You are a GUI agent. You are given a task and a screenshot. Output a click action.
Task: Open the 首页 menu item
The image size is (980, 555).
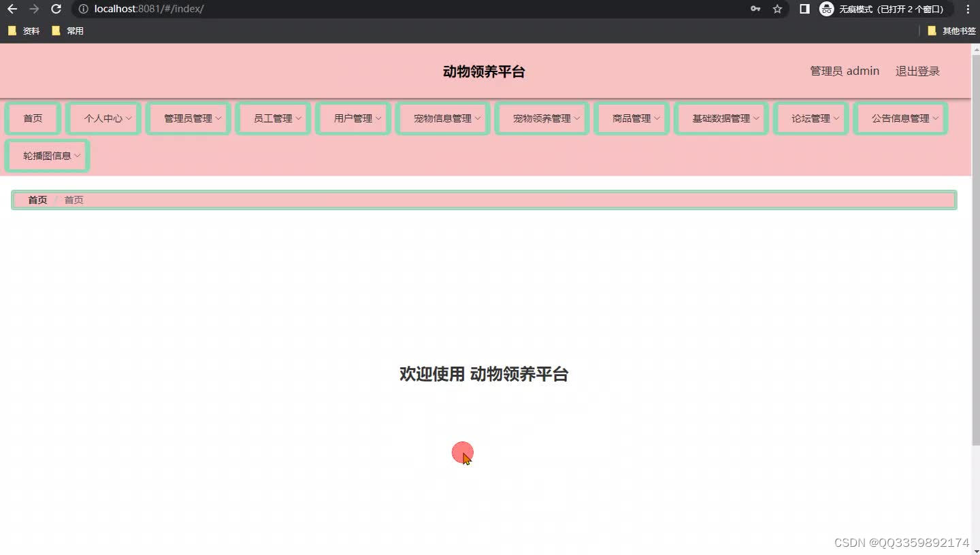pyautogui.click(x=33, y=118)
